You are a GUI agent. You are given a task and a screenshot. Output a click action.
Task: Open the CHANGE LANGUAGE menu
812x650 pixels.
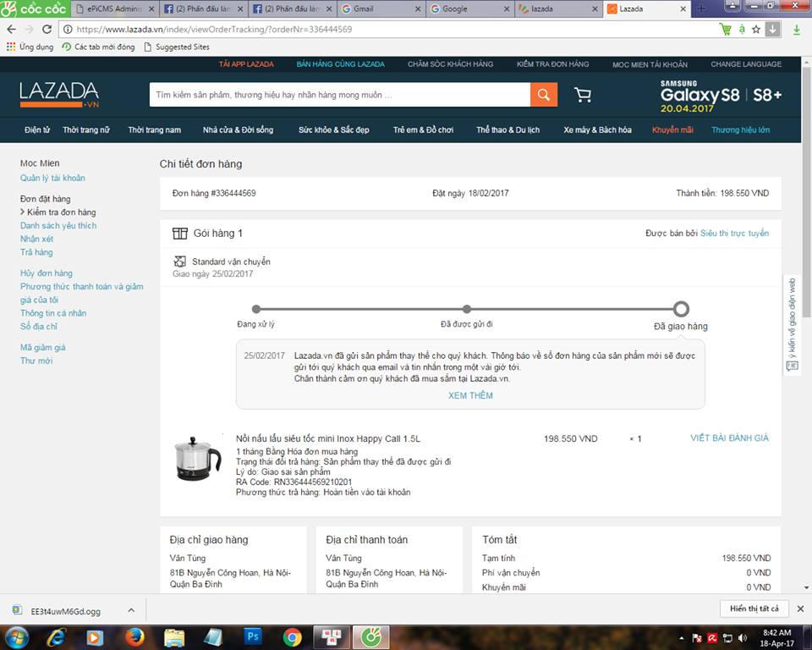point(745,64)
